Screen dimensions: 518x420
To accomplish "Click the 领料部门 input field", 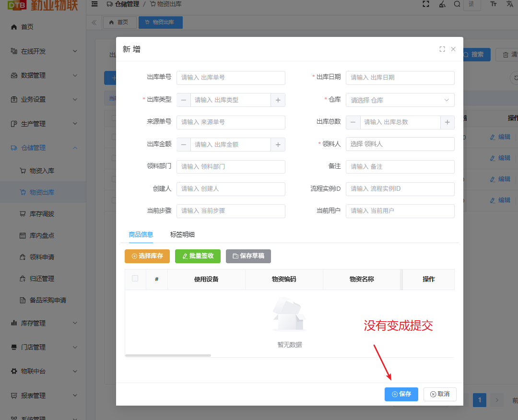I will click(x=231, y=167).
